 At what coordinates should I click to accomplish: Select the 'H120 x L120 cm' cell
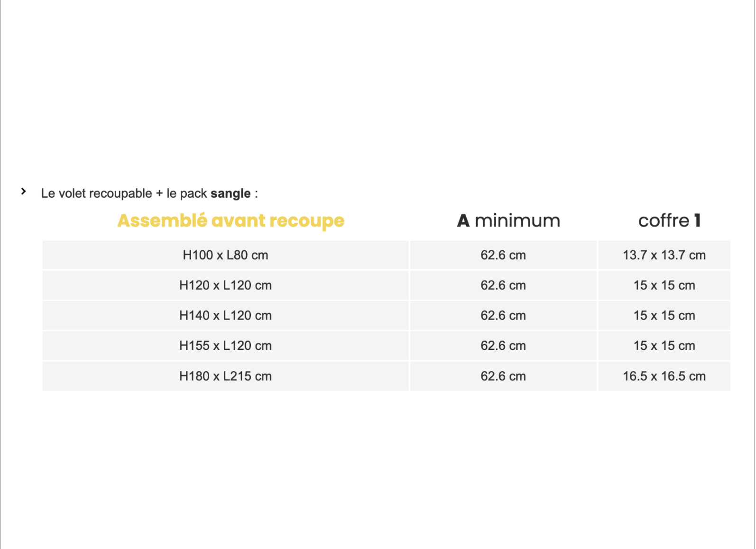(x=226, y=285)
